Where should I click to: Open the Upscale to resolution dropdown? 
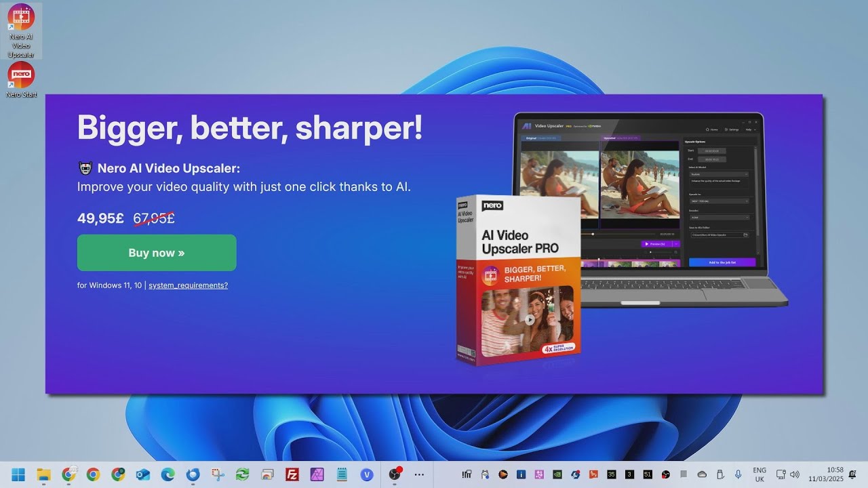pos(719,200)
